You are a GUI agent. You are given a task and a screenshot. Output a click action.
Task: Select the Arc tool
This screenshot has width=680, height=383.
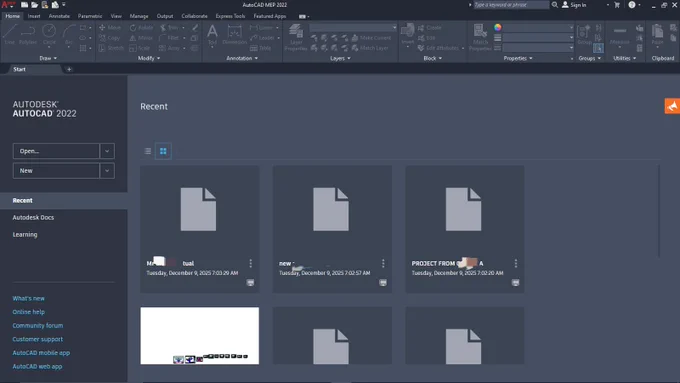[69, 35]
